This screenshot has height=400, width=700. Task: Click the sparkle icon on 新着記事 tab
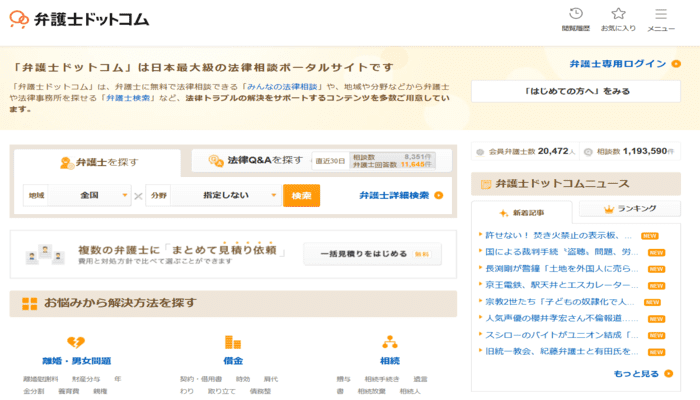click(x=504, y=213)
